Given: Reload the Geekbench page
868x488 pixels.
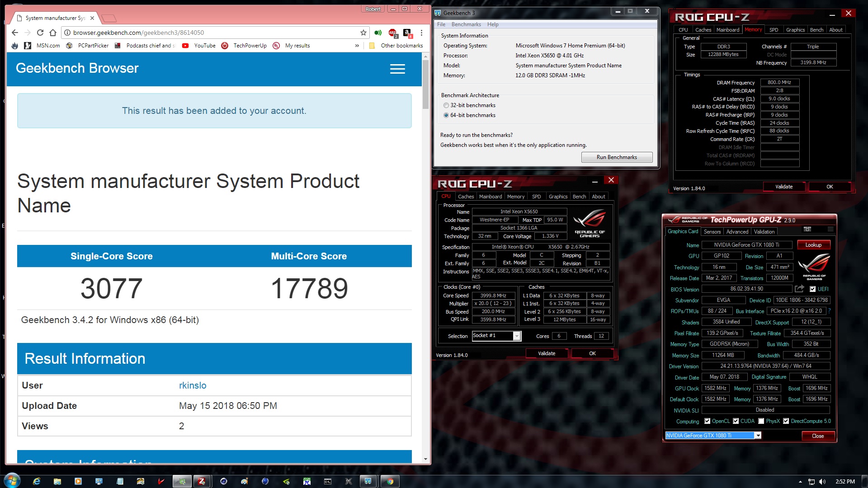Looking at the screenshot, I should click(x=40, y=33).
